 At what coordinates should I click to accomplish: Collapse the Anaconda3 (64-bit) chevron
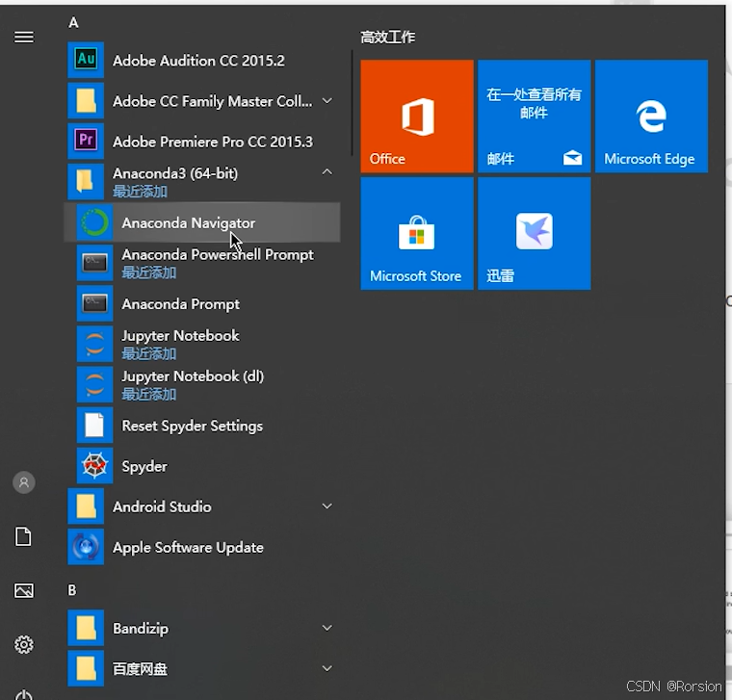[x=327, y=172]
